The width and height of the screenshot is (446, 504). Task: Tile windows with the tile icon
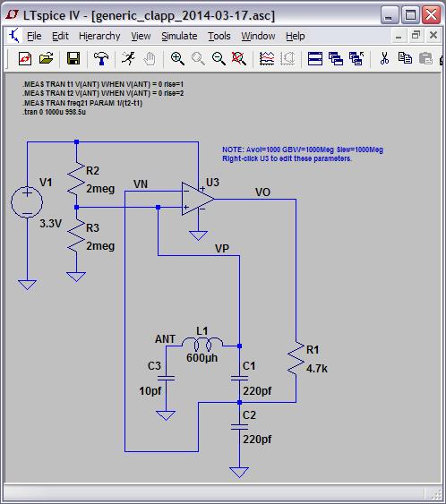tap(315, 59)
